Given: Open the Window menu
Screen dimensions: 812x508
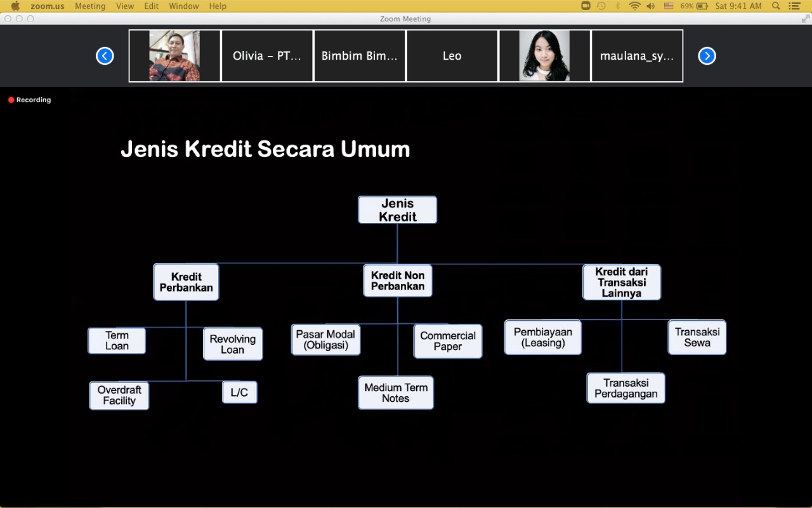Looking at the screenshot, I should tap(184, 6).
